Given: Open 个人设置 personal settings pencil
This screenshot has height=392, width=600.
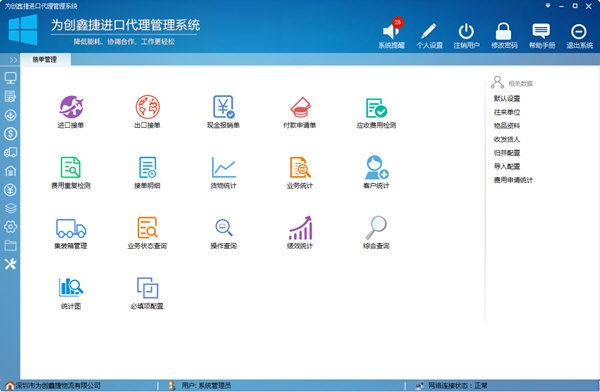Looking at the screenshot, I should pyautogui.click(x=429, y=31).
